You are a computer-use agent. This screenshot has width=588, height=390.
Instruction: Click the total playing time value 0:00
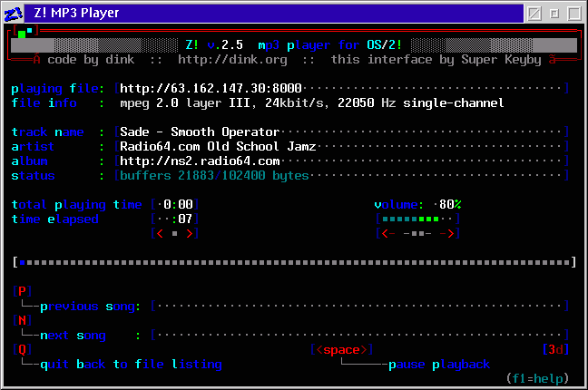click(178, 204)
